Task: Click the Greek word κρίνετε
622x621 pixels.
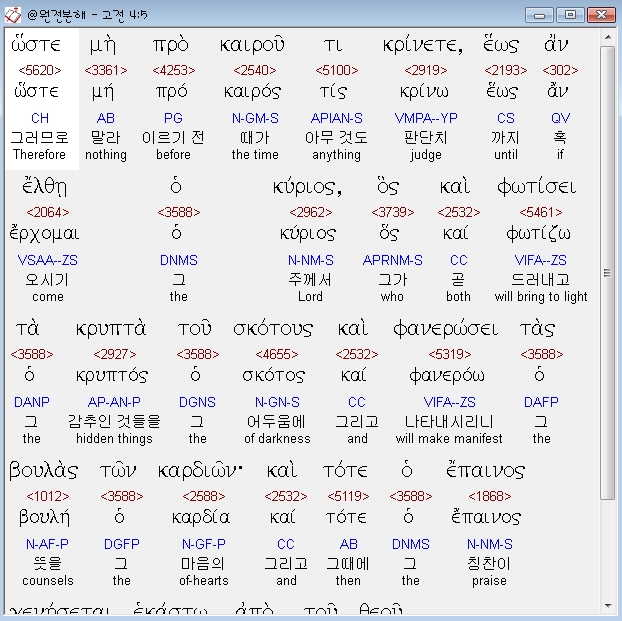Action: click(x=422, y=45)
